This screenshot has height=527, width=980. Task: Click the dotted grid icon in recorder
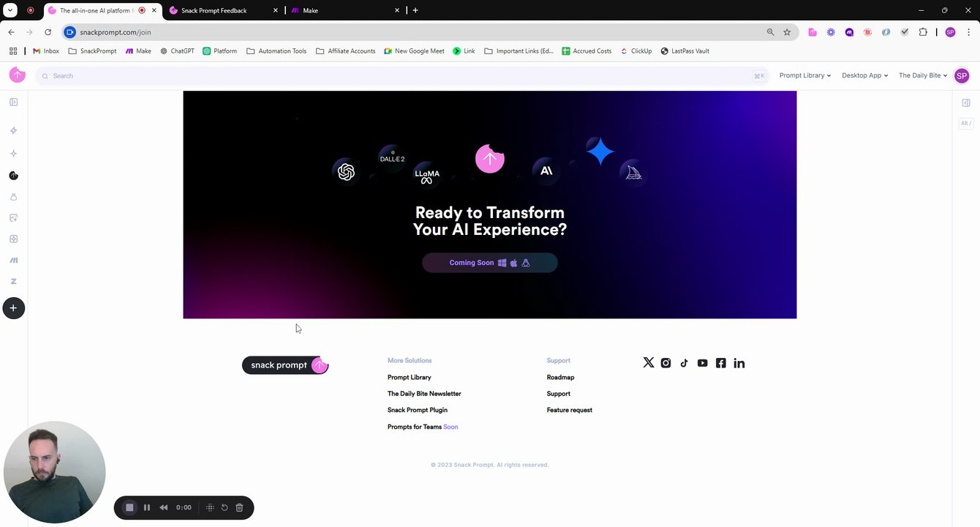210,507
